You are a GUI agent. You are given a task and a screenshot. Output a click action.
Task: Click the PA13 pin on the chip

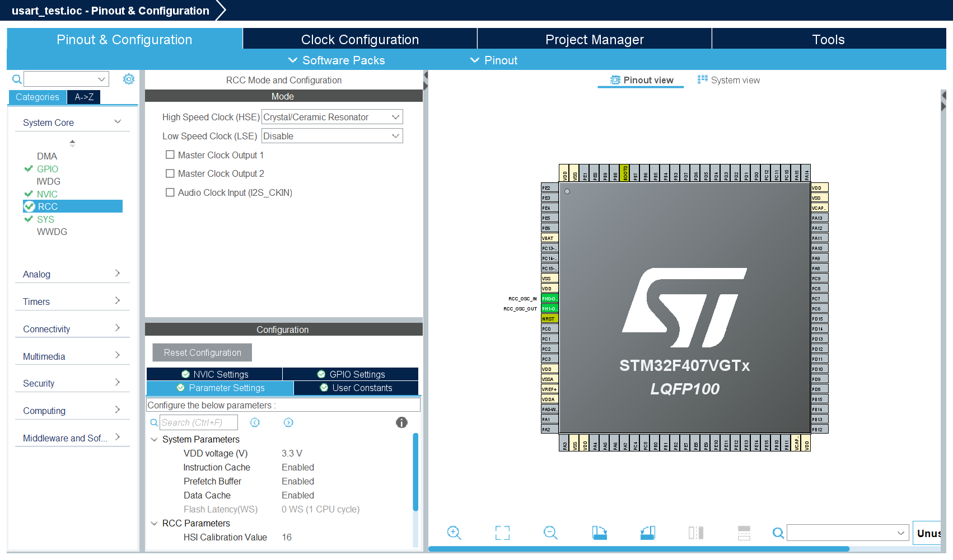[x=820, y=218]
